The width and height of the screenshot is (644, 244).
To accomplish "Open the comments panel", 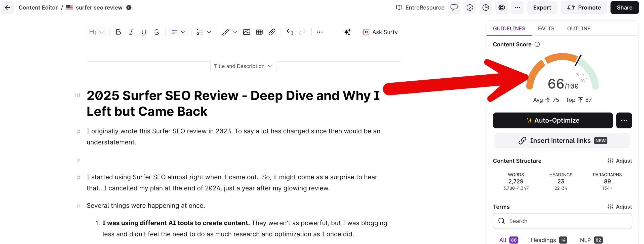I will tap(454, 8).
